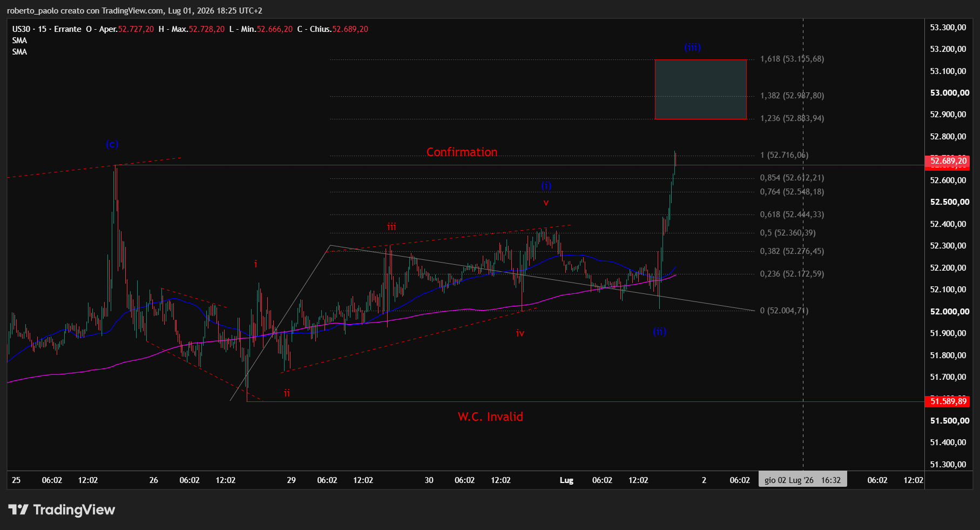Select the blue (ii) wave label
This screenshot has width=980, height=530.
[660, 332]
